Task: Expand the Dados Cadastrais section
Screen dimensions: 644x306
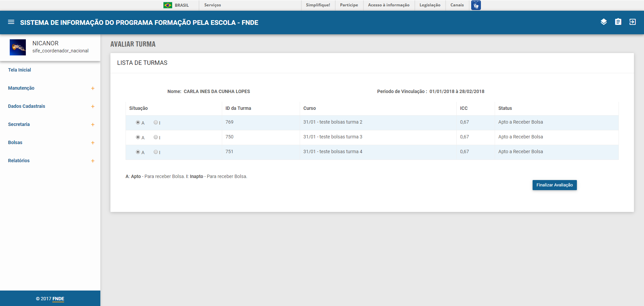Action: (x=93, y=106)
